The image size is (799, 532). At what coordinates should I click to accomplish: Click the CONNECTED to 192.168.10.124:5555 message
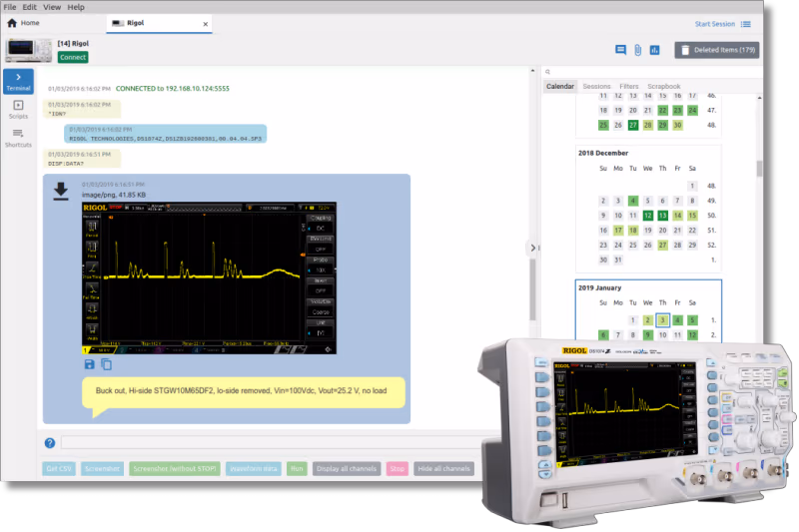tap(172, 89)
